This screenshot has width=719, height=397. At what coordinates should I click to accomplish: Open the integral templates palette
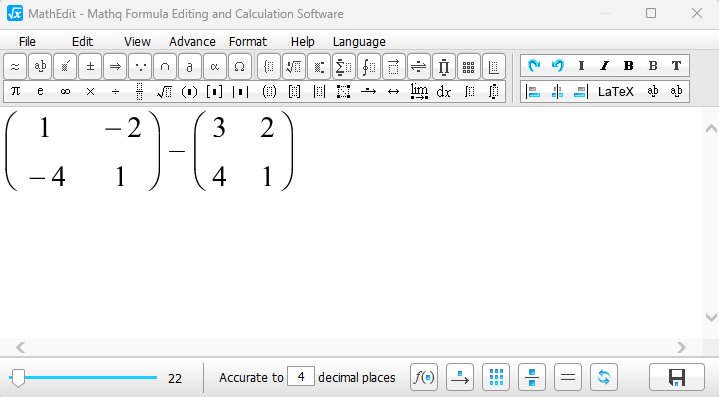point(369,67)
